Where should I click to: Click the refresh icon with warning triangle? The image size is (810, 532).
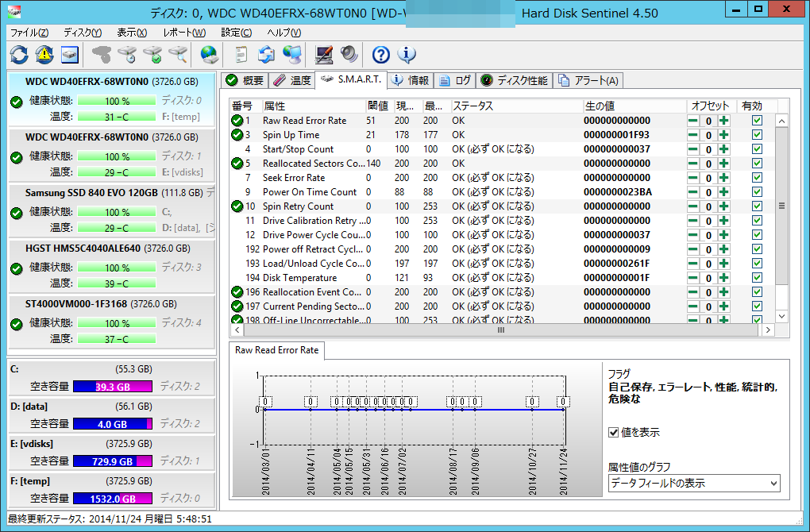[44, 54]
